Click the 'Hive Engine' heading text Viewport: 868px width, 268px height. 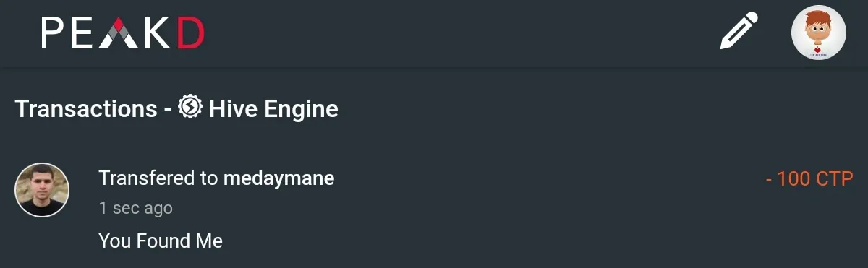(x=273, y=109)
